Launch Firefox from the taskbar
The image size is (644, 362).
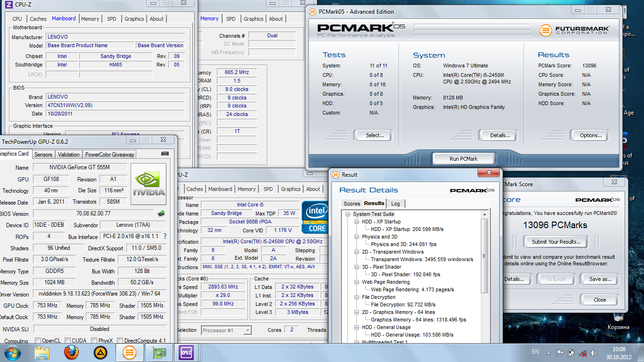71,352
